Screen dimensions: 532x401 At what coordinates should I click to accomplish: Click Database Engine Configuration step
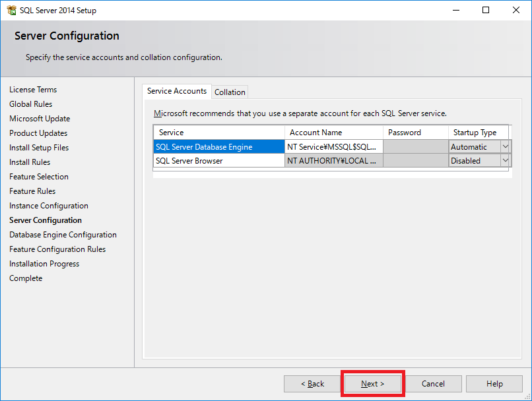(x=63, y=235)
